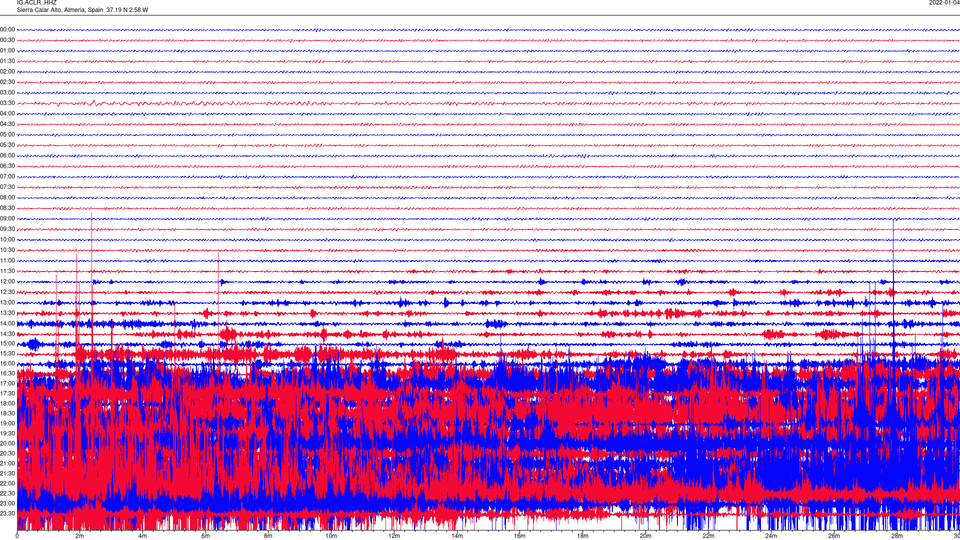960x540 pixels.
Task: Select the 08:30 trace time label
Action: pyautogui.click(x=7, y=208)
